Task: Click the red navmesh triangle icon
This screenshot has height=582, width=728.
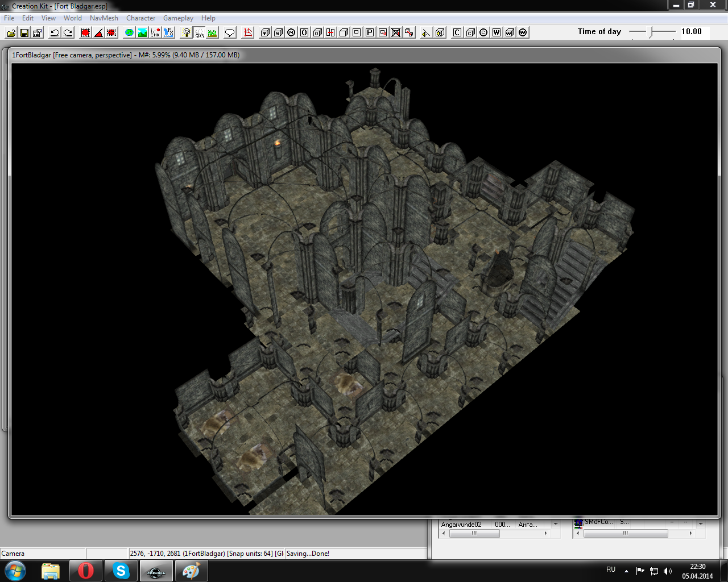Action: pyautogui.click(x=248, y=33)
